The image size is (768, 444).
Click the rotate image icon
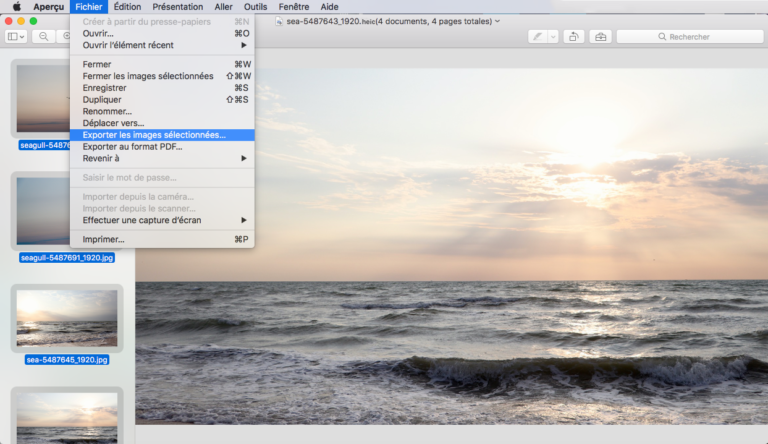click(574, 37)
